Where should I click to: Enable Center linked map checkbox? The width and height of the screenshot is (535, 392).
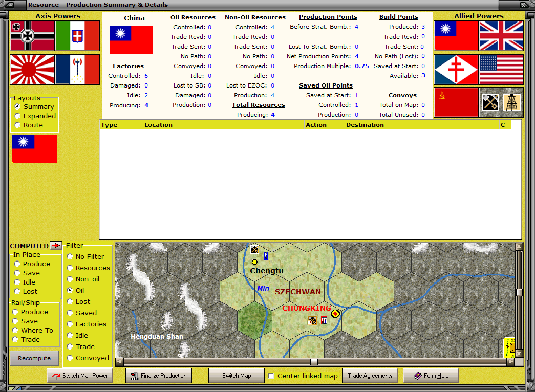271,376
